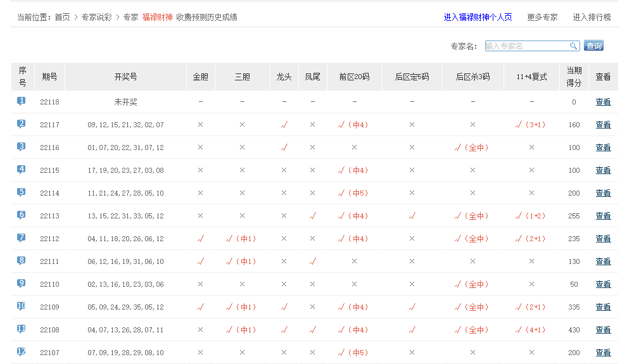Type in the 输入专家名 search field
The height and width of the screenshot is (364, 627).
[526, 46]
